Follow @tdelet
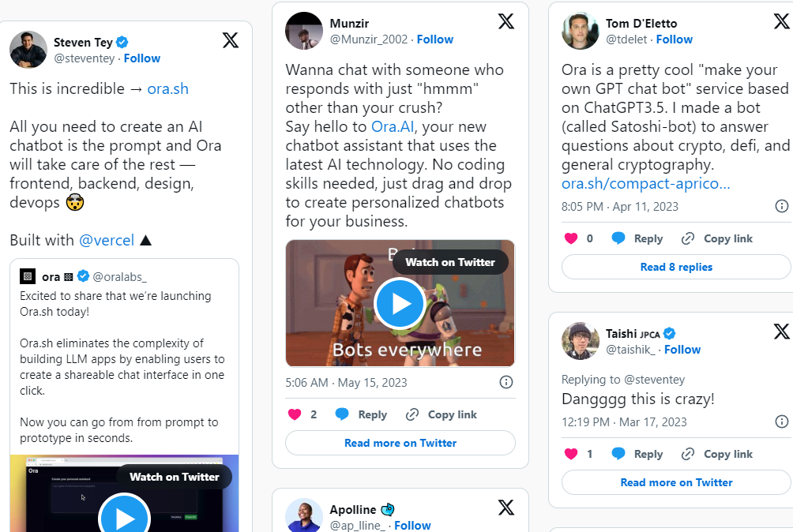Image resolution: width=793 pixels, height=532 pixels. point(675,39)
